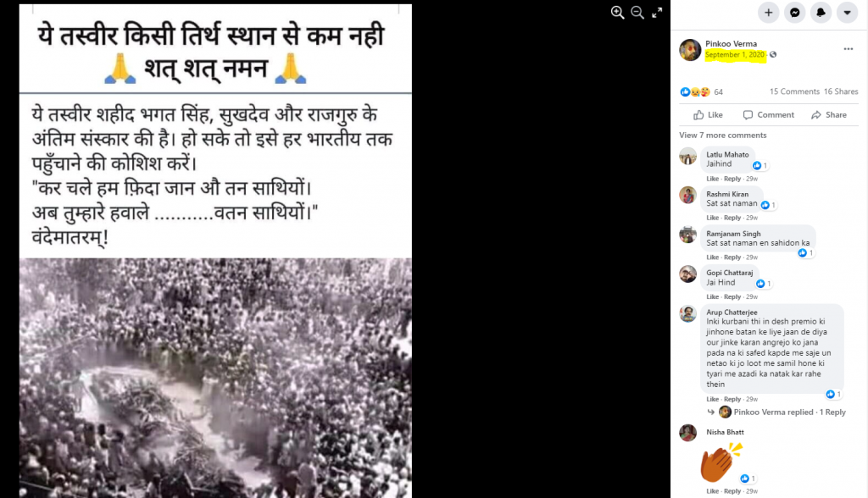
Task: Open Arup Chatterjee's profile picture
Action: tap(688, 313)
